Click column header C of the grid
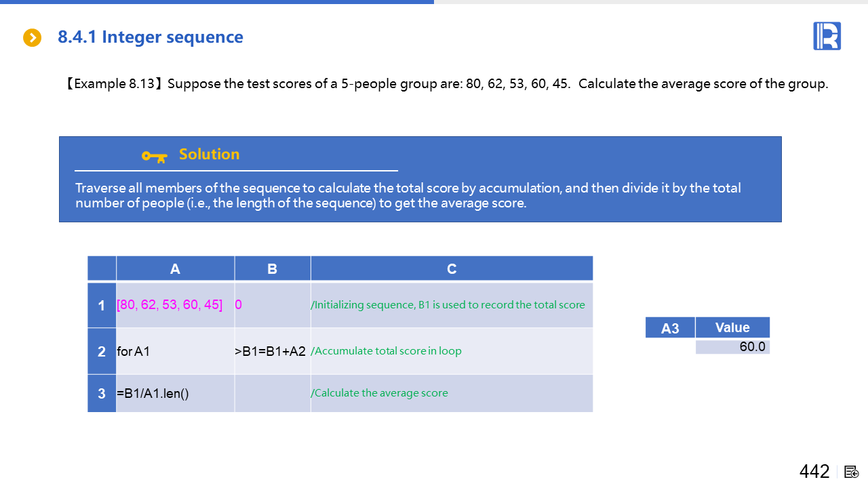The width and height of the screenshot is (868, 488). (452, 269)
